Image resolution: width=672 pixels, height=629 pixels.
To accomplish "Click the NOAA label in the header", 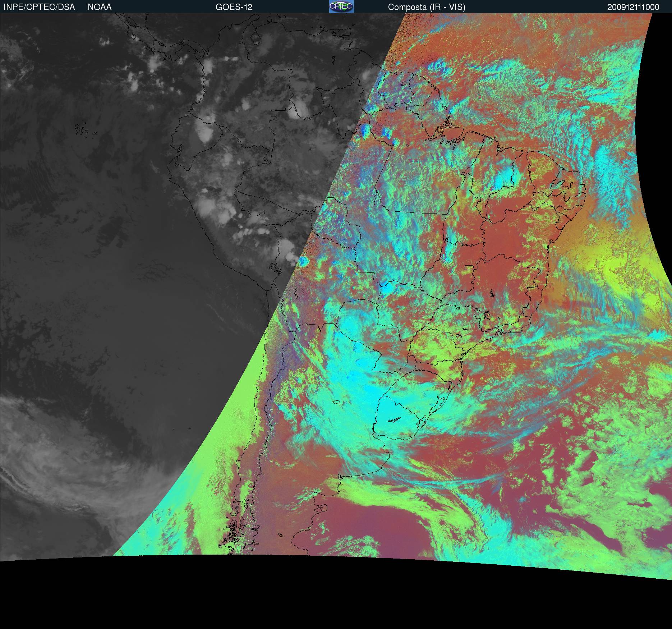I will click(x=100, y=7).
